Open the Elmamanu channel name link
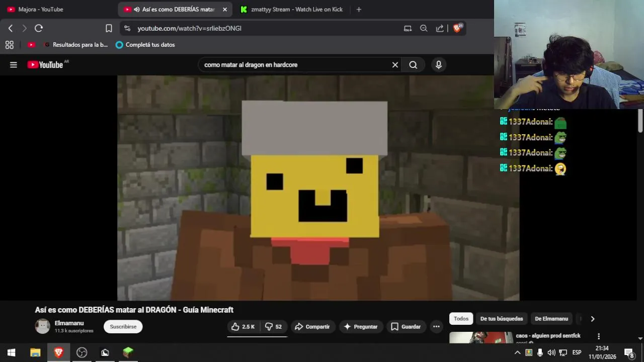 (69, 323)
